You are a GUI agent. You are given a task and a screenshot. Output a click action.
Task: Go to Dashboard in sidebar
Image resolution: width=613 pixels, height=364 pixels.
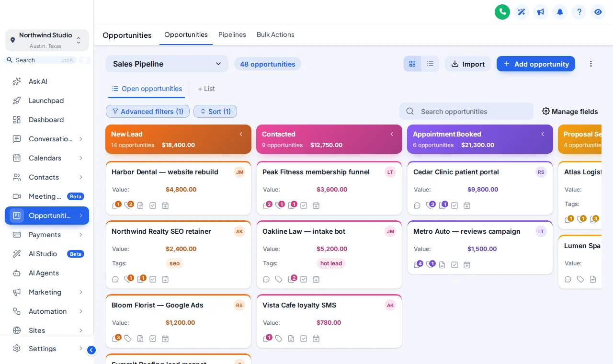coord(47,120)
